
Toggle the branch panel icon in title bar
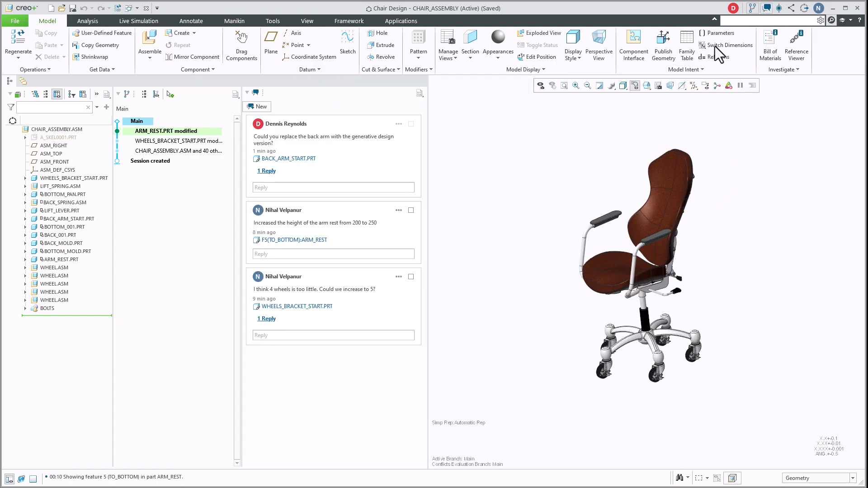pyautogui.click(x=752, y=8)
